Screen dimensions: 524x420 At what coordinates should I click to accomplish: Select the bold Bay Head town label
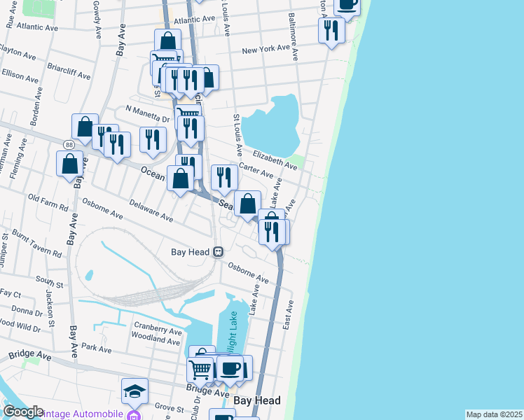pyautogui.click(x=257, y=400)
